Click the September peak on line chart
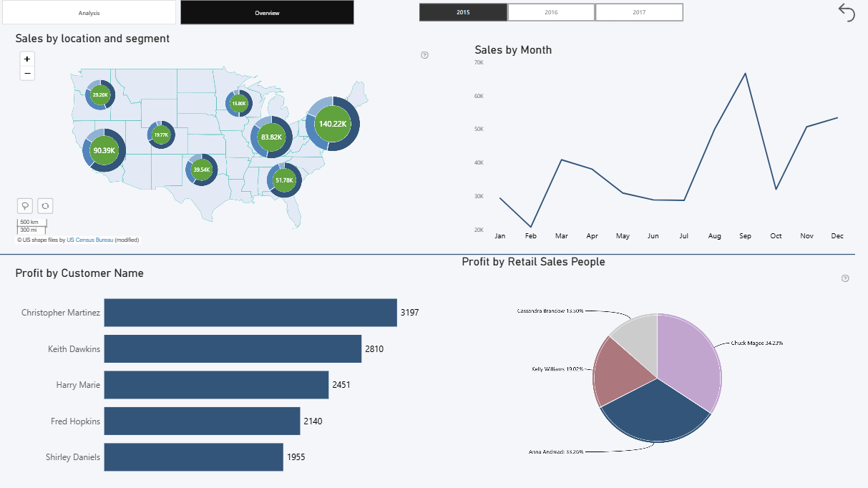The width and height of the screenshot is (868, 488). (x=746, y=74)
